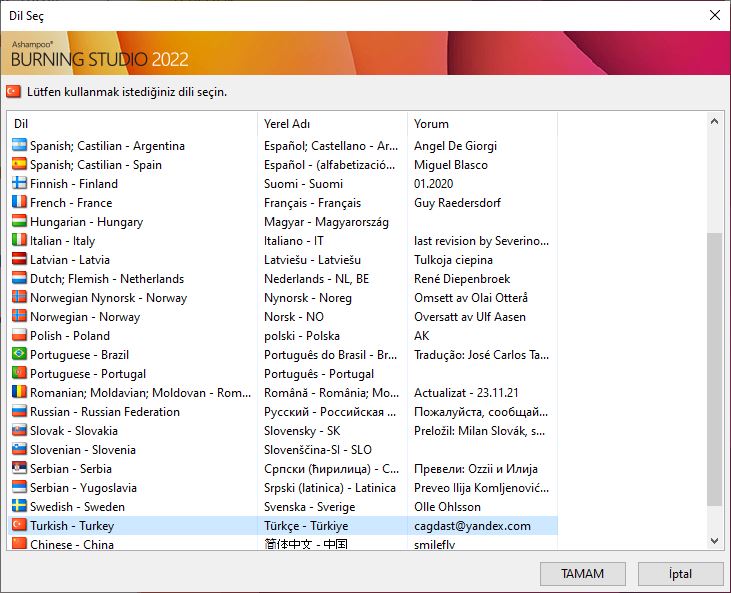
Task: Click the Hungary flag icon
Action: pyautogui.click(x=19, y=221)
